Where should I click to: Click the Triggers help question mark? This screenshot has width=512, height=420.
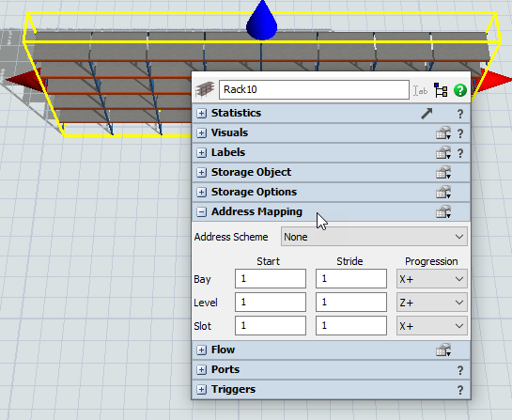coord(460,390)
